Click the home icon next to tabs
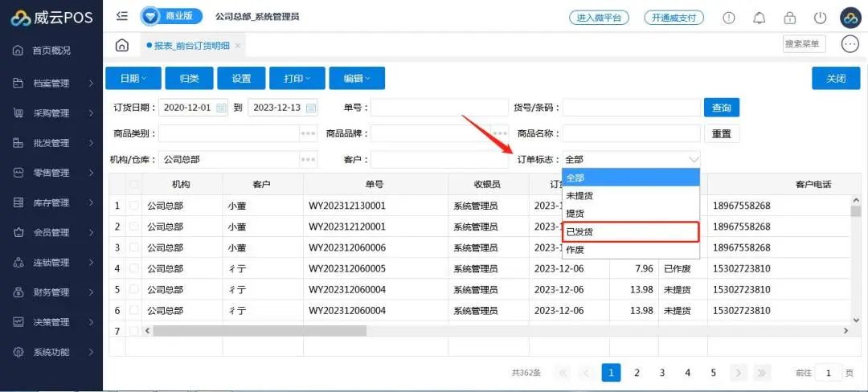The image size is (868, 392). (121, 45)
